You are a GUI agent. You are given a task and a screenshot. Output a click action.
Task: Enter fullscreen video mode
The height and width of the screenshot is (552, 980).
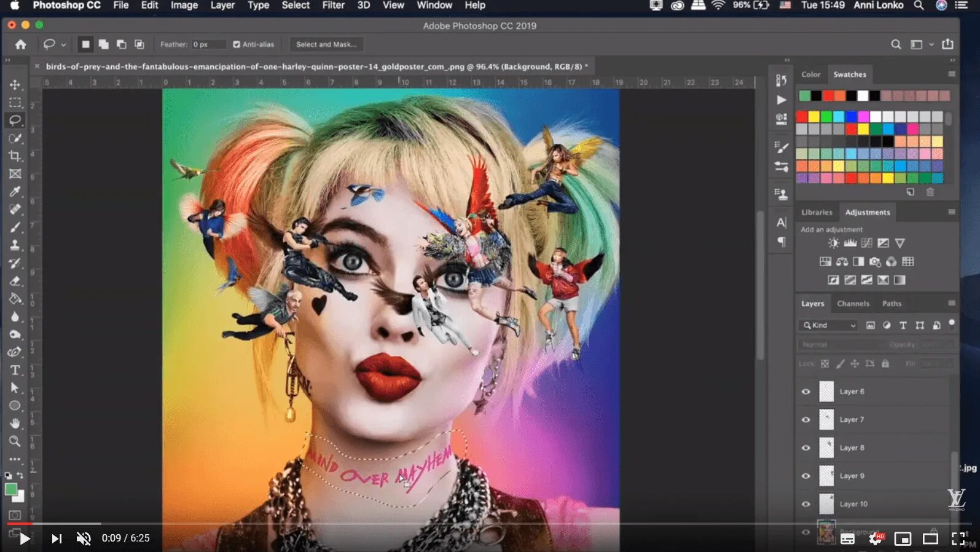point(958,538)
